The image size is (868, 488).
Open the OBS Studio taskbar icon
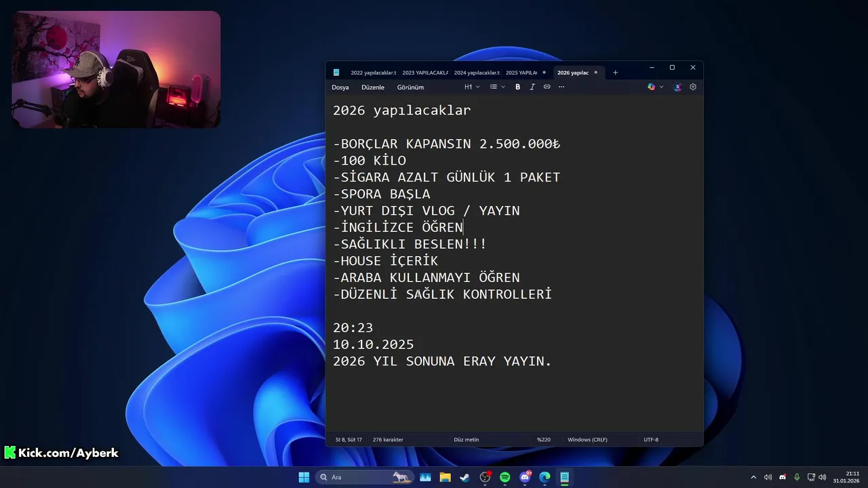[485, 477]
